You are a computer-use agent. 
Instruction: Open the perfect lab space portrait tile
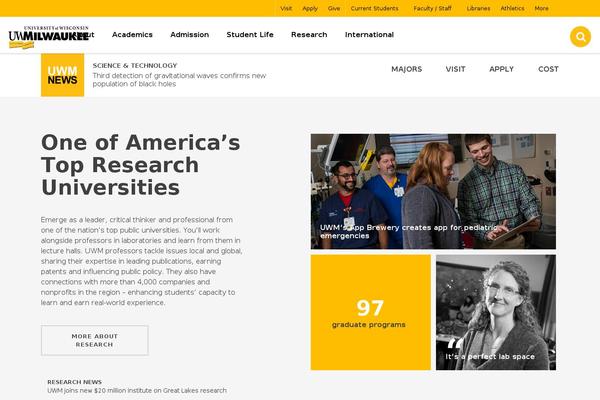pyautogui.click(x=496, y=312)
